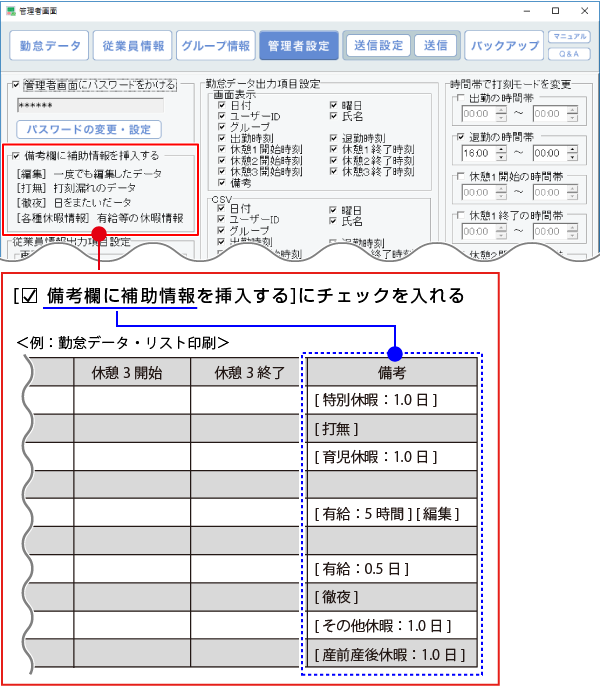Screen dimensions: 600x686
Task: Toggle 画面表示 備考 checkbox
Action: point(221,182)
